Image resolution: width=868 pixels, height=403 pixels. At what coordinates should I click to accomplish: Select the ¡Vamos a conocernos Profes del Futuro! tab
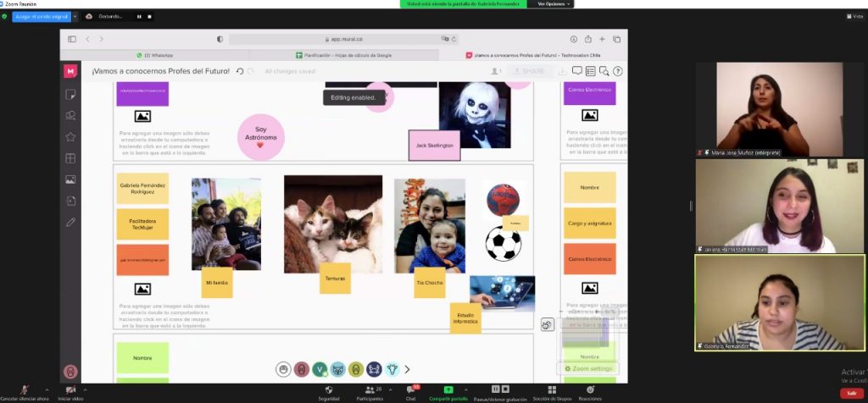tap(533, 55)
